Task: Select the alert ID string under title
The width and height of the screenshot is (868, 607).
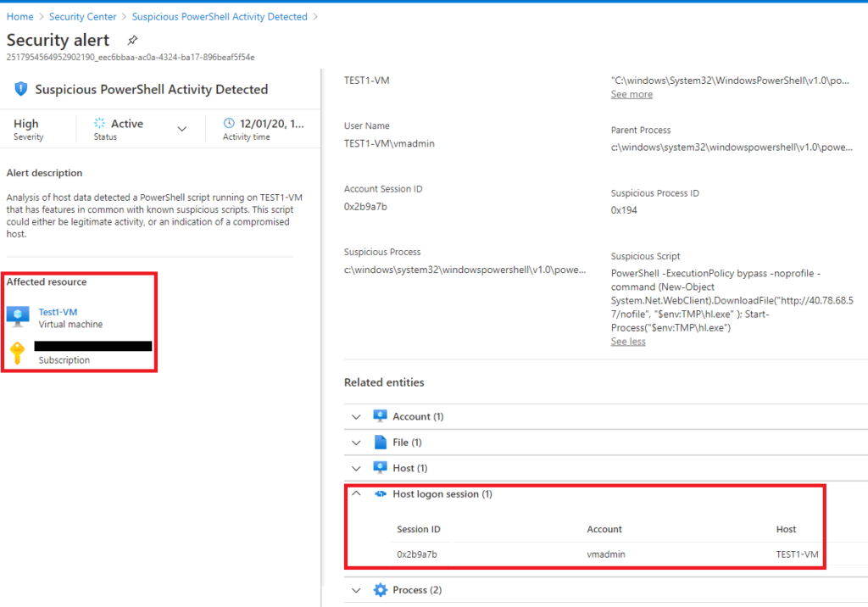Action: 131,57
